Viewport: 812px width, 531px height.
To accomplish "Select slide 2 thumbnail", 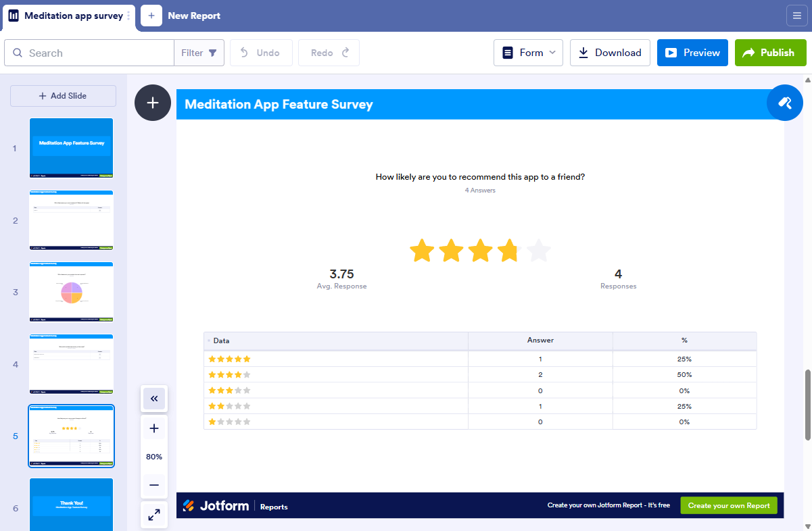I will point(72,220).
